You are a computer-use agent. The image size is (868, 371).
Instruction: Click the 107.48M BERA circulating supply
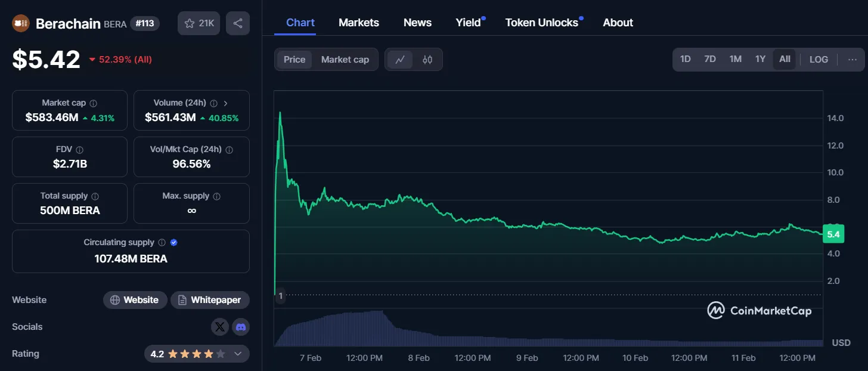point(131,259)
